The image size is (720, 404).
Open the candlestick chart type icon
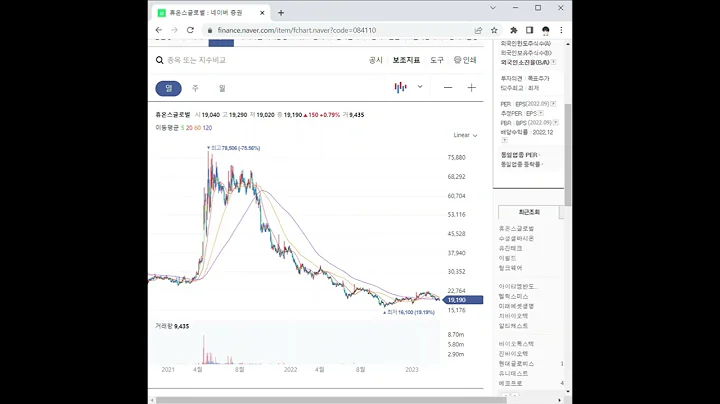pyautogui.click(x=400, y=87)
